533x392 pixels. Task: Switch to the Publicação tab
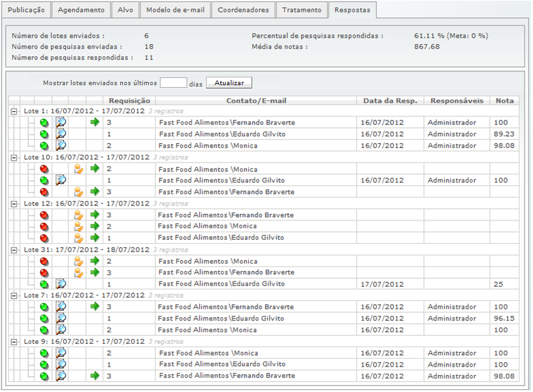[x=26, y=10]
